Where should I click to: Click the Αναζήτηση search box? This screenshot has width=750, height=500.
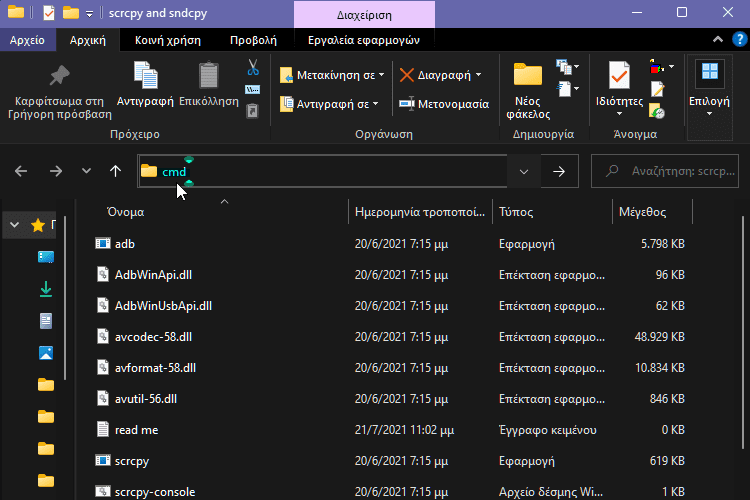tap(665, 171)
